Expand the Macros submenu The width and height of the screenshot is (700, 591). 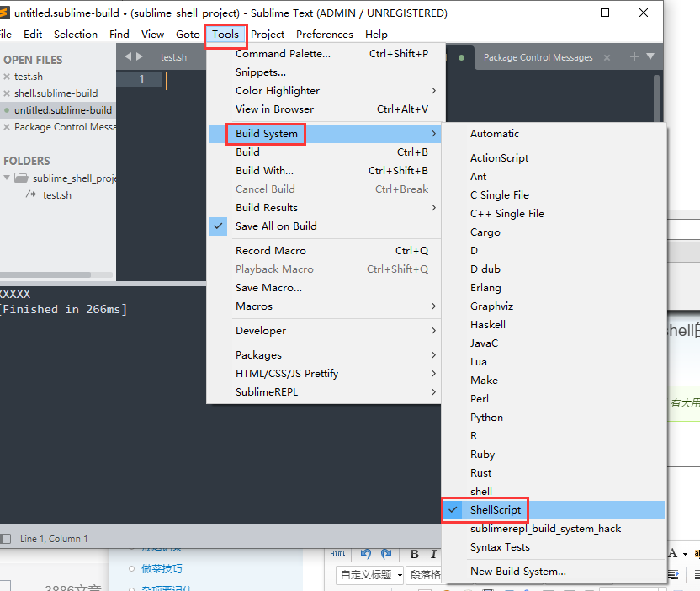pos(325,306)
